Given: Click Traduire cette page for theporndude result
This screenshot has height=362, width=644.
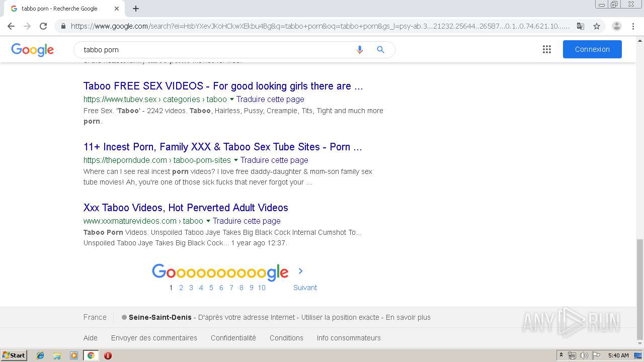Looking at the screenshot, I should pos(274,160).
